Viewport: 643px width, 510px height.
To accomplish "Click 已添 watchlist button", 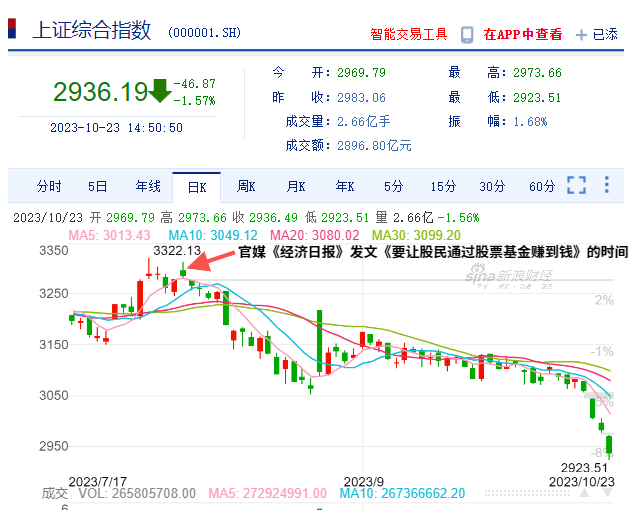I will click(605, 34).
